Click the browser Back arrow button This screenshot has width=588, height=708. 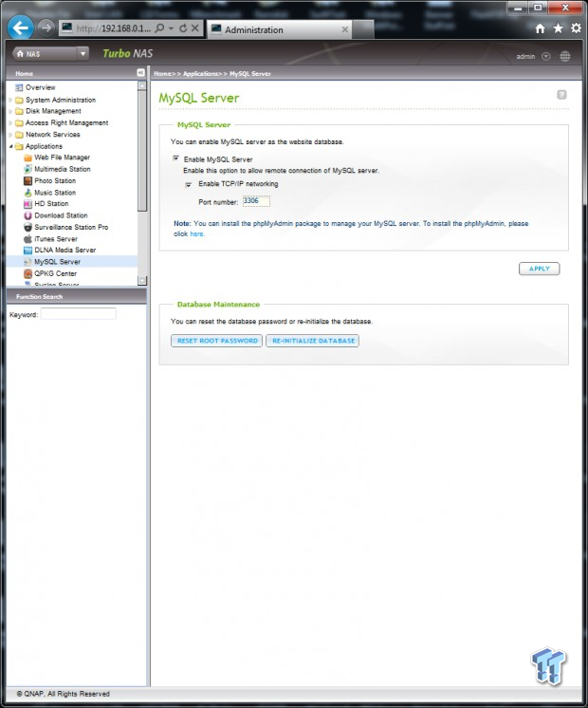[20, 28]
